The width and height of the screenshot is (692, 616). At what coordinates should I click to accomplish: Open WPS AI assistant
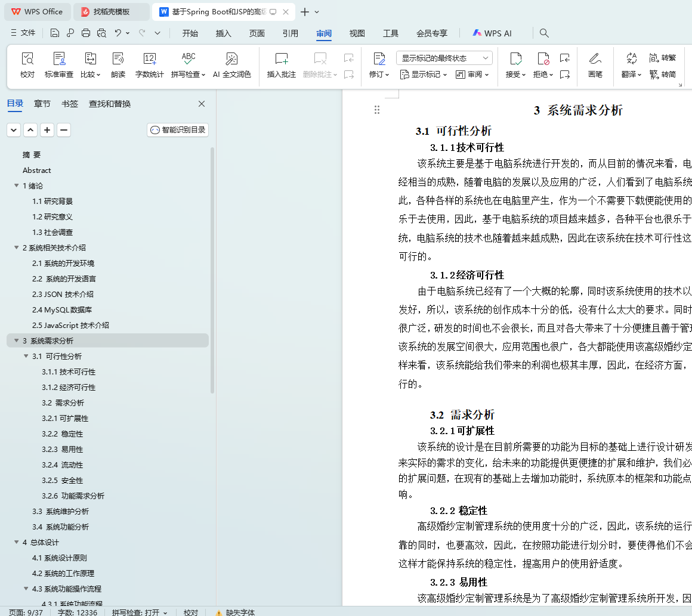[x=492, y=33]
